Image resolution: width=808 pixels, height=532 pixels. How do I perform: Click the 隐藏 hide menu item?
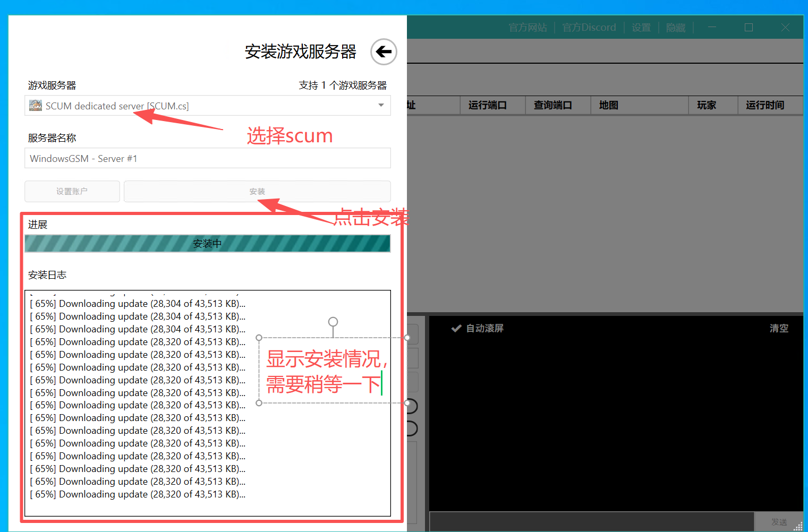pyautogui.click(x=675, y=27)
